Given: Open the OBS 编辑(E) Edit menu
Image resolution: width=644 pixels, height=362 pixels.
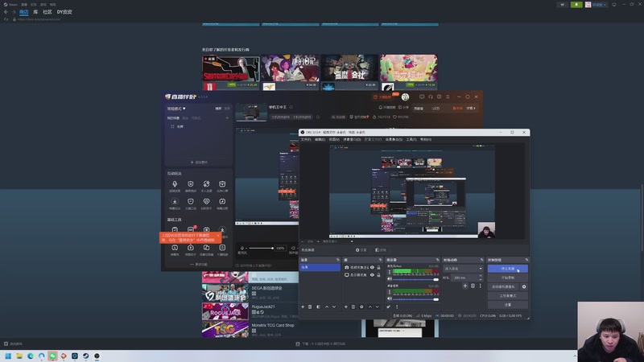Looking at the screenshot, I should [320, 139].
